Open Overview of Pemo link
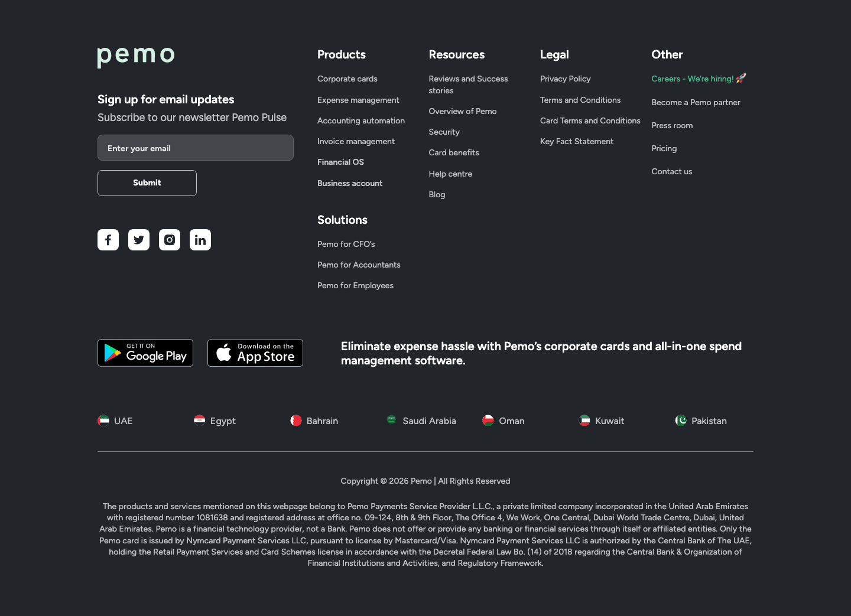The image size is (851, 616). pos(463,111)
